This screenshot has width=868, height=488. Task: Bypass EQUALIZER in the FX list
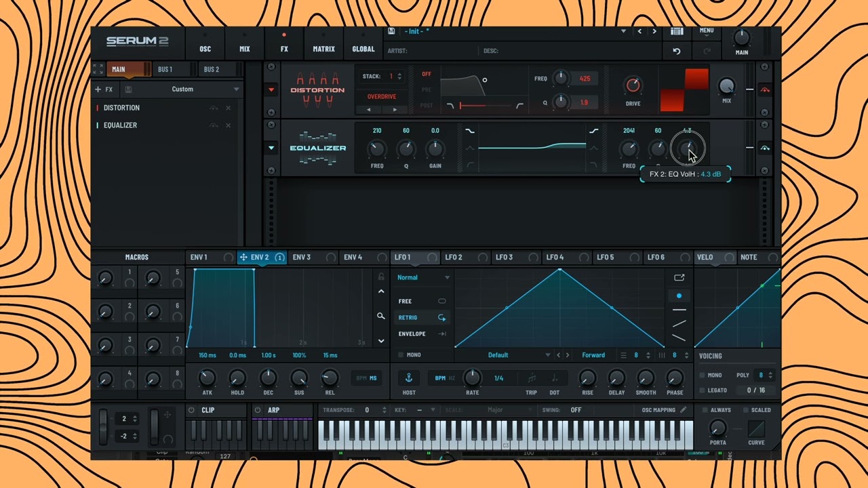[214, 125]
